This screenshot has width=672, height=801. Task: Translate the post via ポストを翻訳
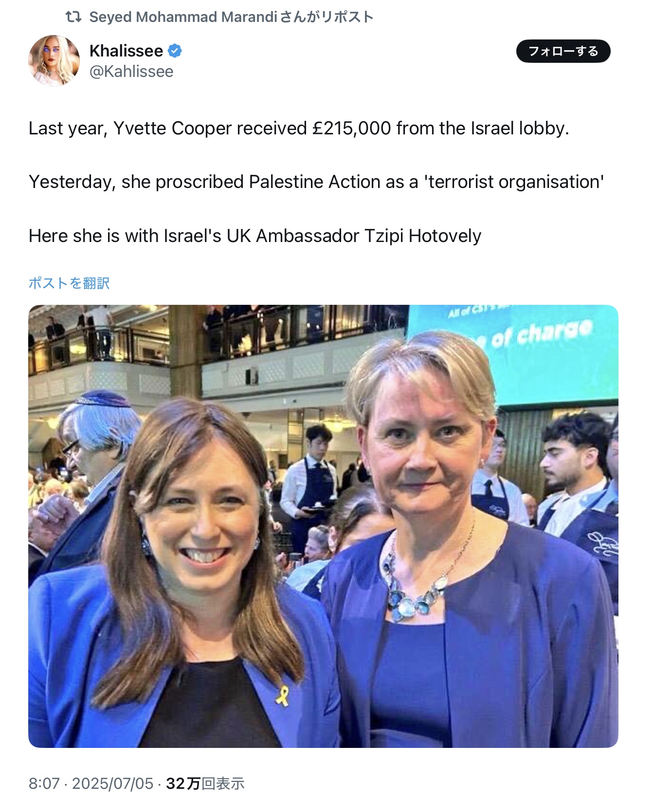(x=69, y=283)
